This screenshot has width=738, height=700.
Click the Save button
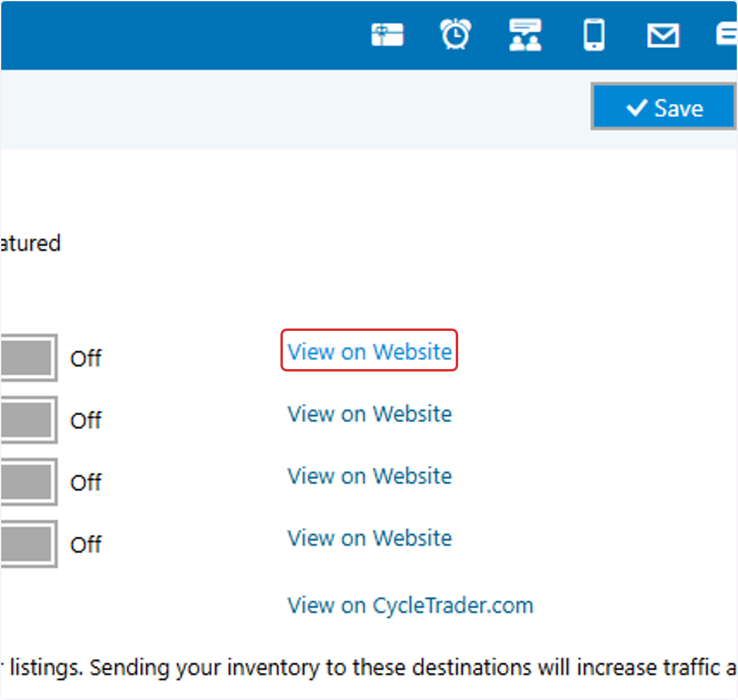point(664,107)
